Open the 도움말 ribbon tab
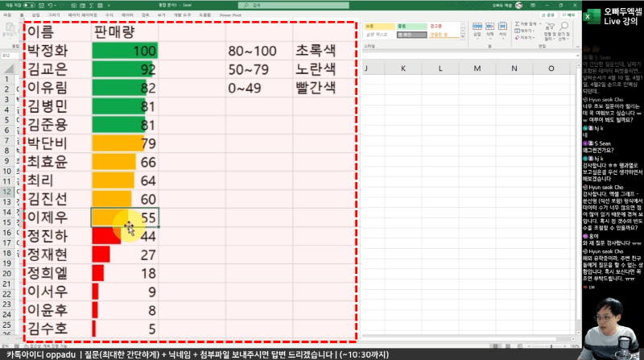Image resolution: width=644 pixels, height=360 pixels. tap(205, 15)
